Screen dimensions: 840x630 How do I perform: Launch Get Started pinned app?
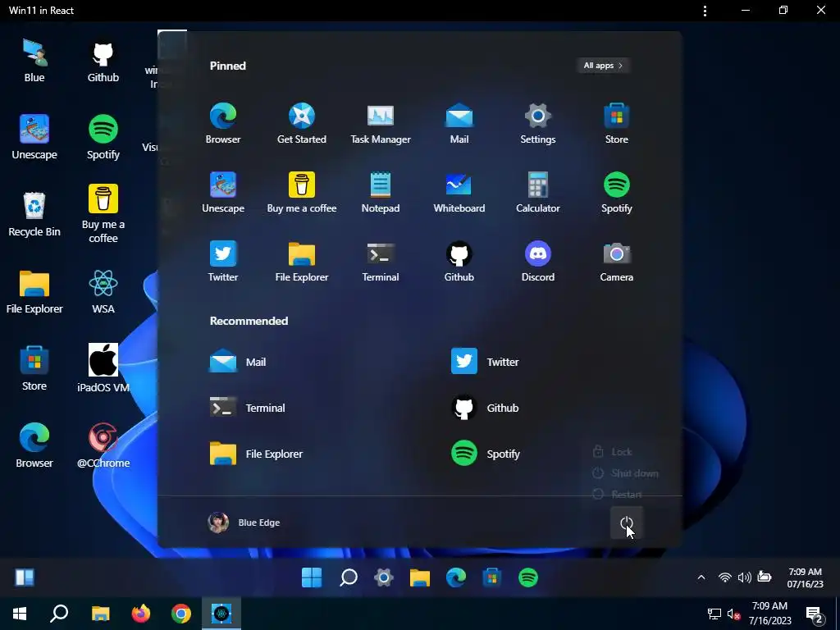tap(302, 123)
